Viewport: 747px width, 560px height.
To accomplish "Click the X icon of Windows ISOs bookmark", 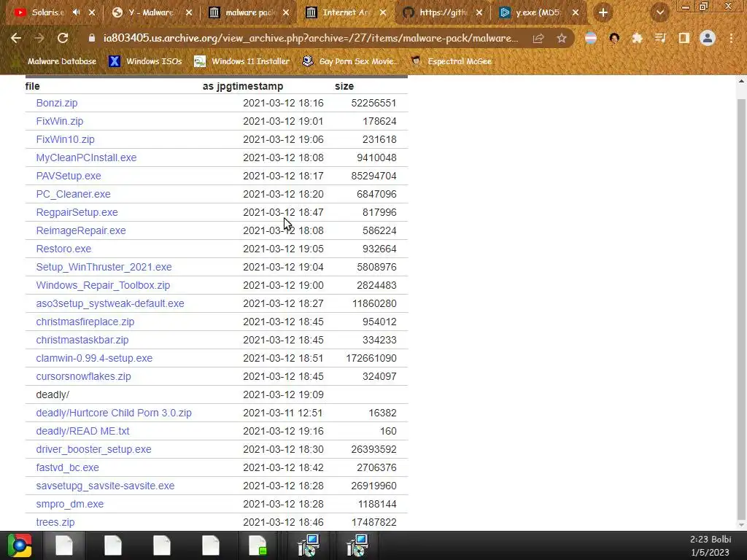I will (x=115, y=61).
